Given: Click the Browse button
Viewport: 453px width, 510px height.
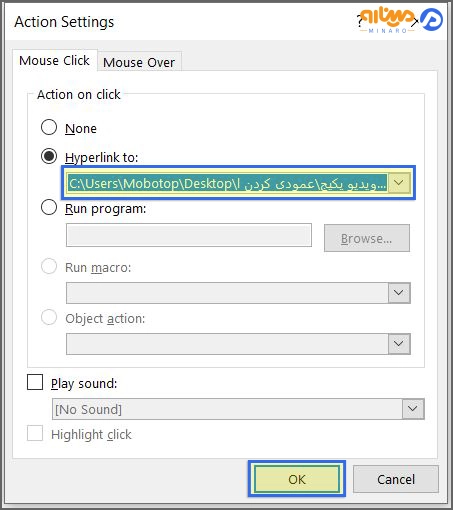Looking at the screenshot, I should (367, 238).
